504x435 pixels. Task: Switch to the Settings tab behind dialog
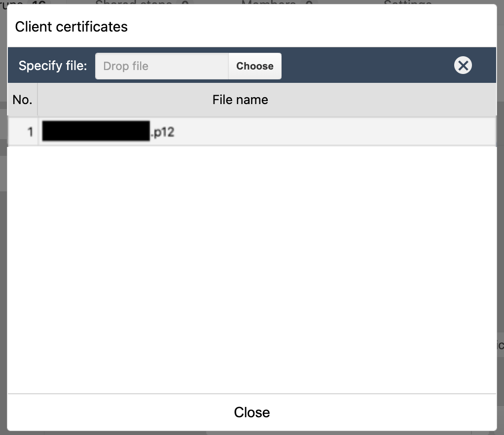pos(407,2)
